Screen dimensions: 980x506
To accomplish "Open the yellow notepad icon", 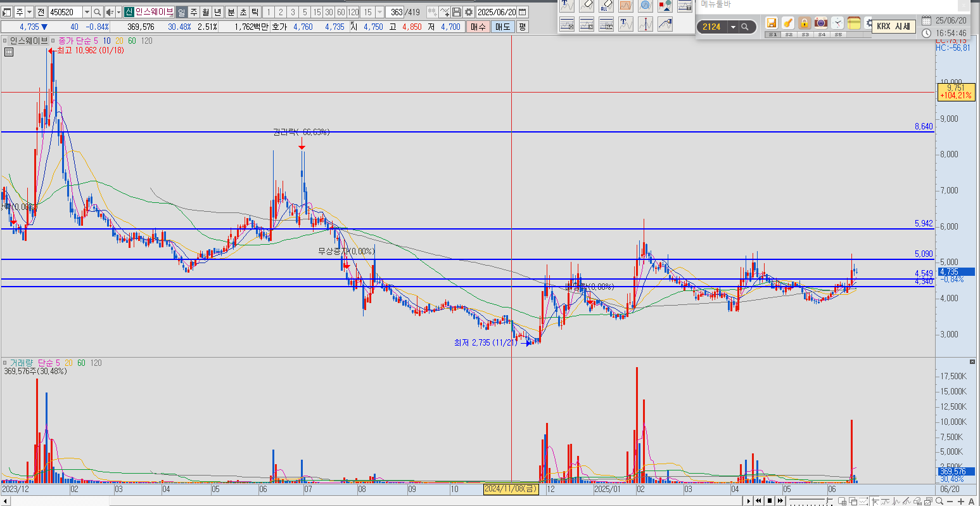I will point(853,23).
